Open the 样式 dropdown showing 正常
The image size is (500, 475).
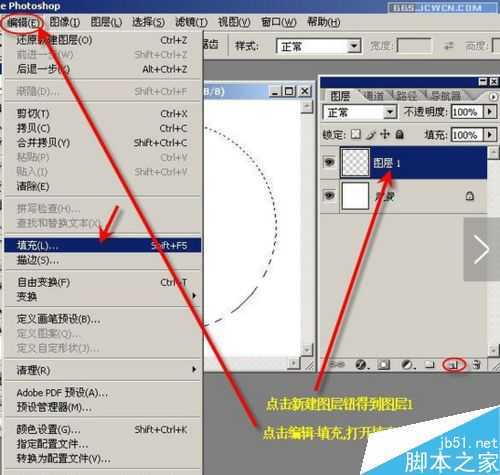point(318,46)
